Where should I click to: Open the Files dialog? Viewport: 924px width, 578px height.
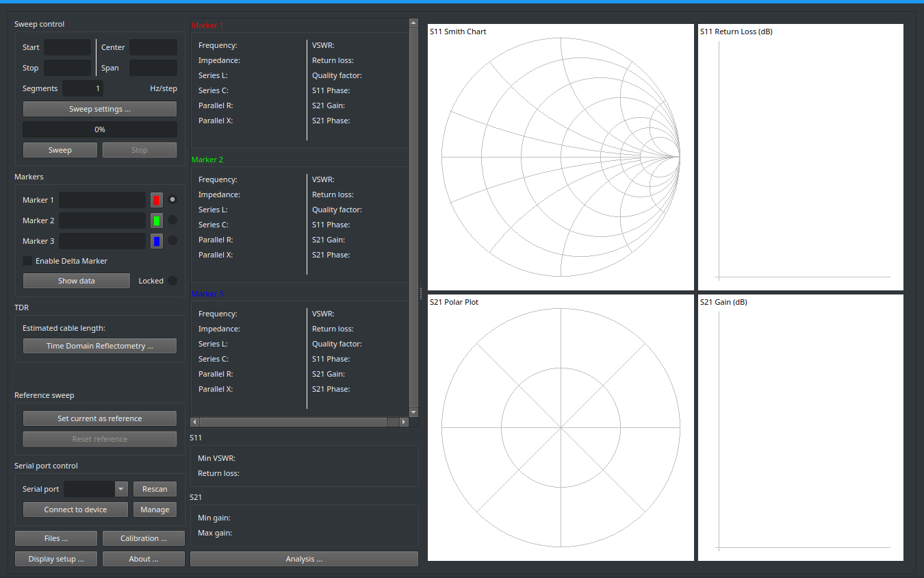click(56, 538)
